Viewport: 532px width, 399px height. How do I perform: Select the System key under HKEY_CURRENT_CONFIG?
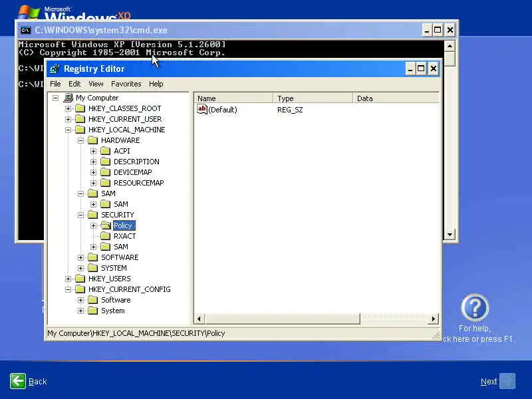point(112,311)
